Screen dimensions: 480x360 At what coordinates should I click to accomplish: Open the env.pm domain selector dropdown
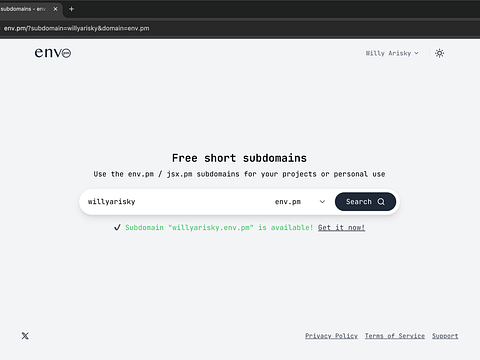pos(300,202)
